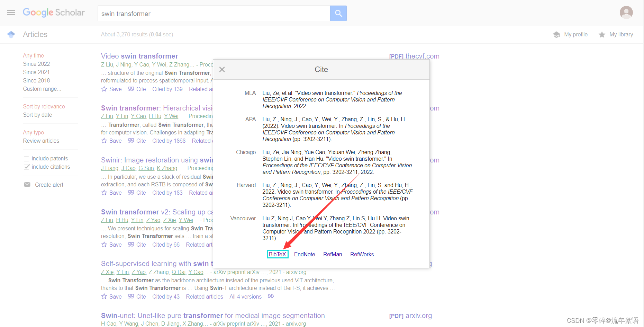Viewport: 644px width, 327px height.
Task: Open Video swin transformer result title
Action: pyautogui.click(x=139, y=56)
